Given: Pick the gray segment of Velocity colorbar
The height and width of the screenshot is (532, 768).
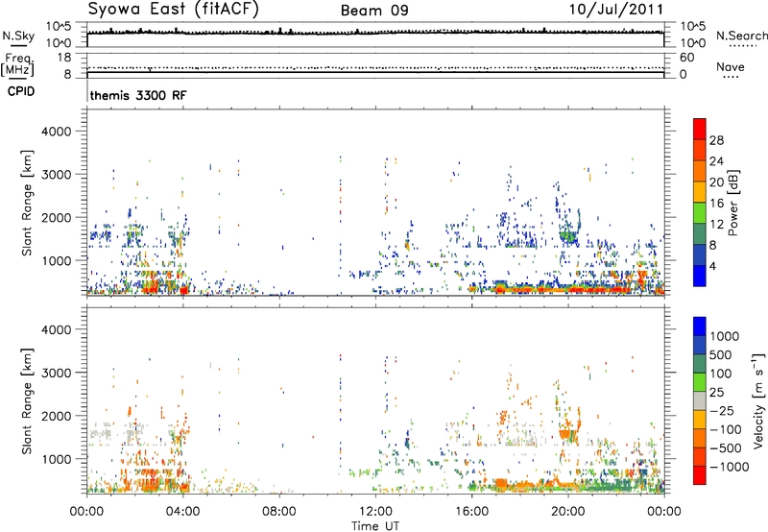Looking at the screenshot, I should (699, 411).
